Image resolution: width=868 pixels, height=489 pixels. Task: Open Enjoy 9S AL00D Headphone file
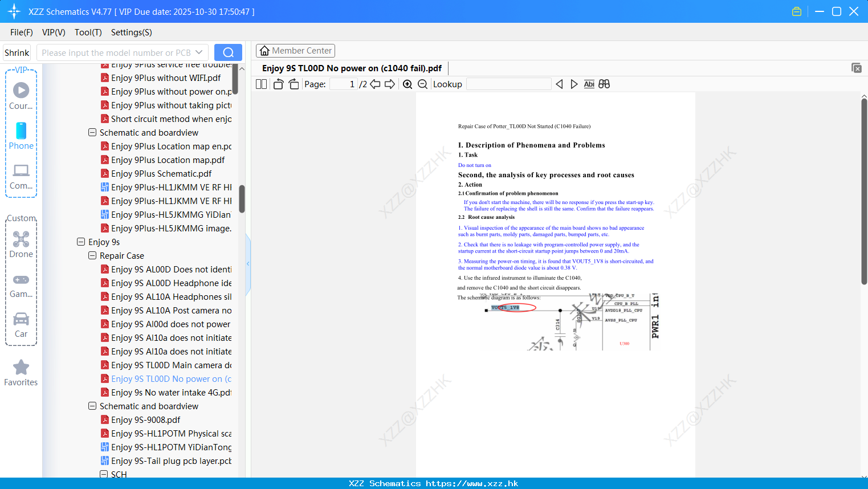[166, 283]
